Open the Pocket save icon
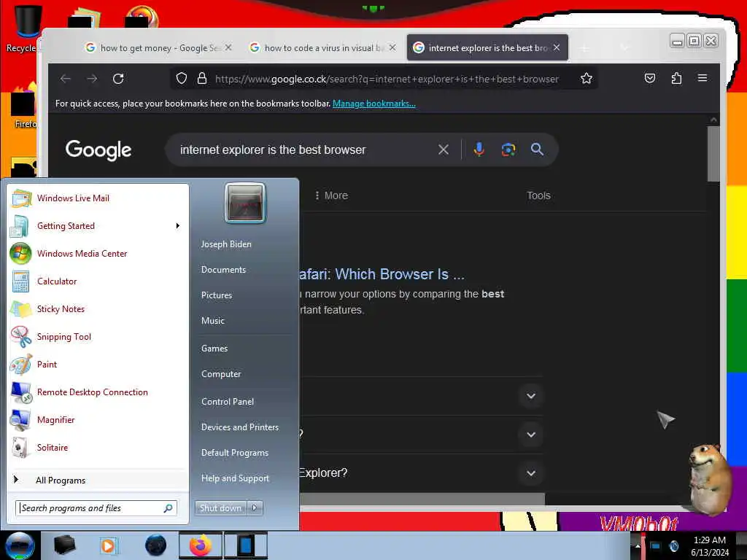The width and height of the screenshot is (747, 560). (650, 79)
